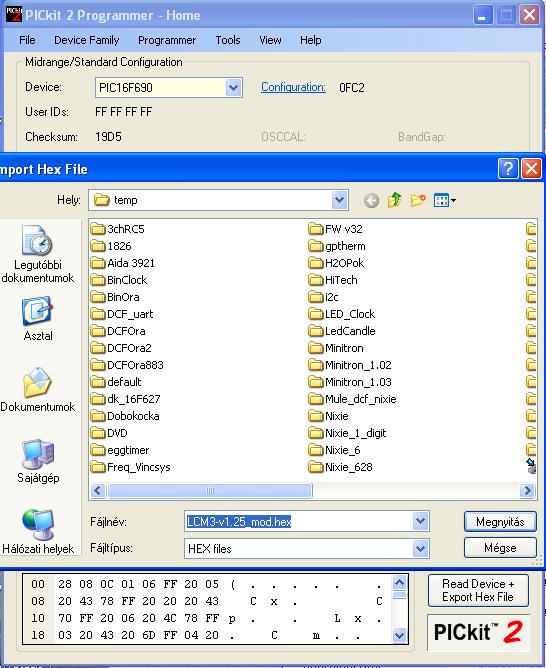Select the DCFOra883 folder
Screen dimensions: 546x668
pos(127,365)
